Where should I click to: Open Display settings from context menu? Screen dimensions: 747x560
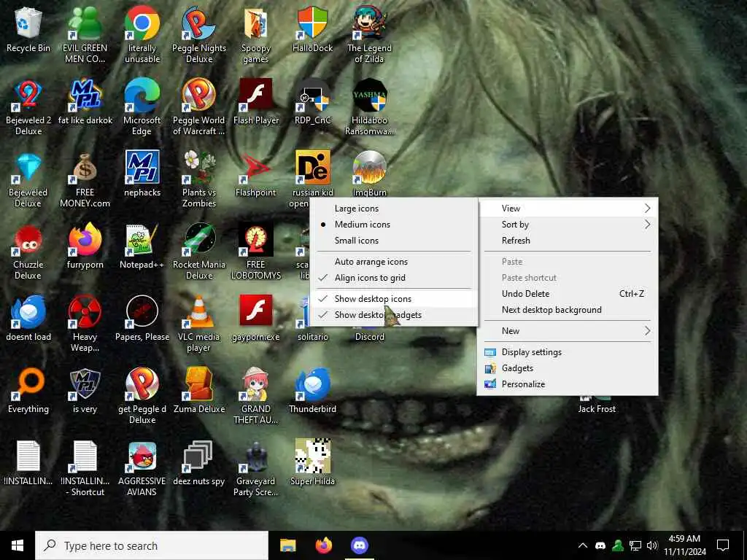coord(568,352)
